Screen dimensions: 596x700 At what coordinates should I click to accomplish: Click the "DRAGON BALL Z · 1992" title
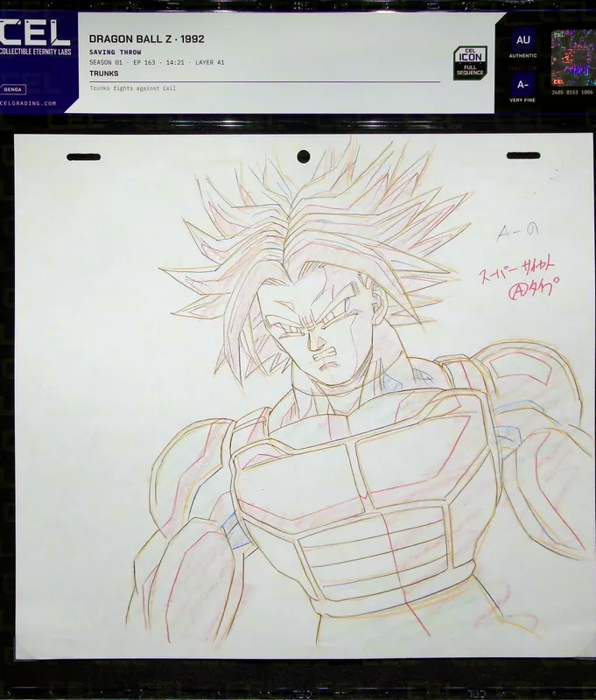click(147, 38)
